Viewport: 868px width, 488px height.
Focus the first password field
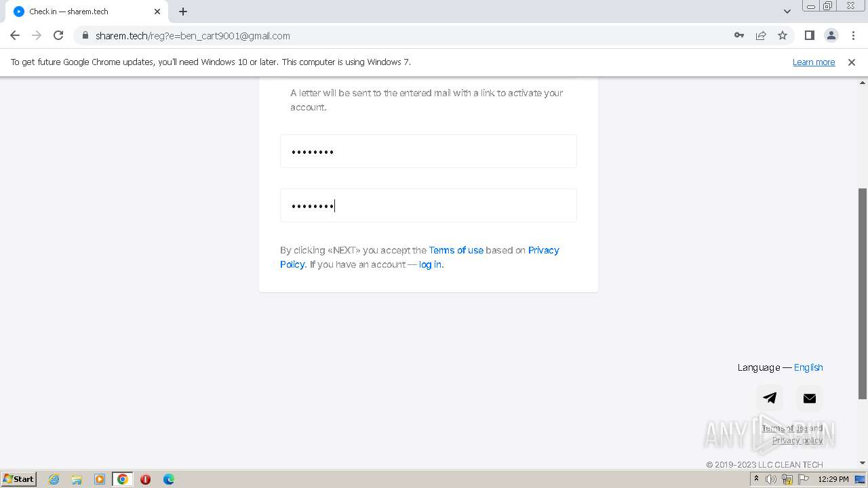coord(429,151)
